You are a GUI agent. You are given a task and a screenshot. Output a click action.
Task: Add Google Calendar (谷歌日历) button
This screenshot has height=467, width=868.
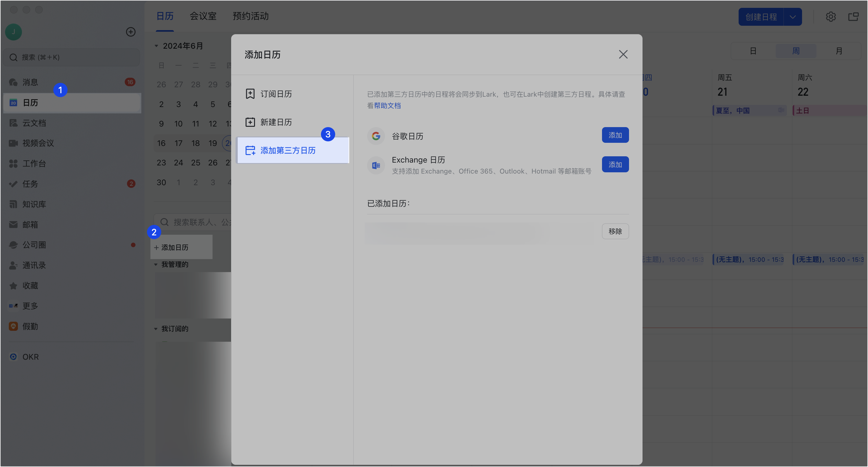point(615,135)
